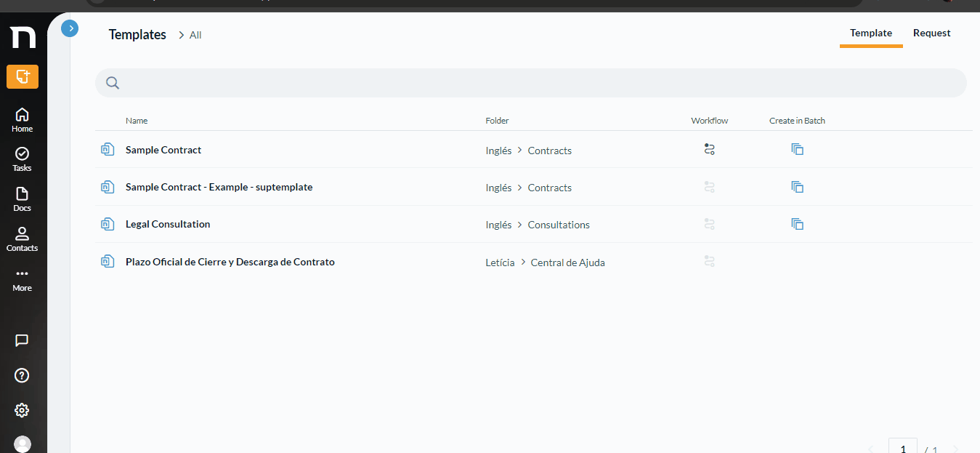Go to Home in sidebar

pyautogui.click(x=23, y=120)
